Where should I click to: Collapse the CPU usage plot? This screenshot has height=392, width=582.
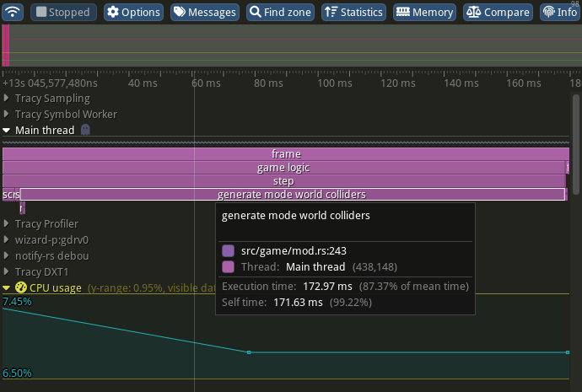point(6,287)
